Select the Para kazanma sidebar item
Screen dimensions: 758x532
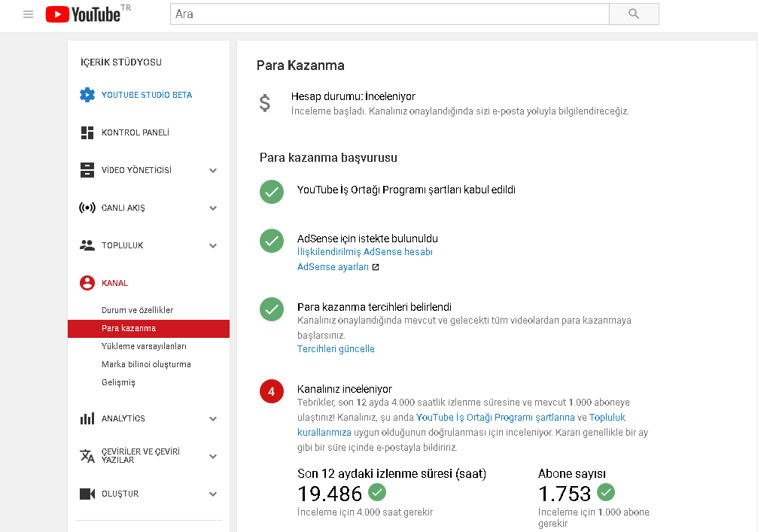(x=148, y=329)
